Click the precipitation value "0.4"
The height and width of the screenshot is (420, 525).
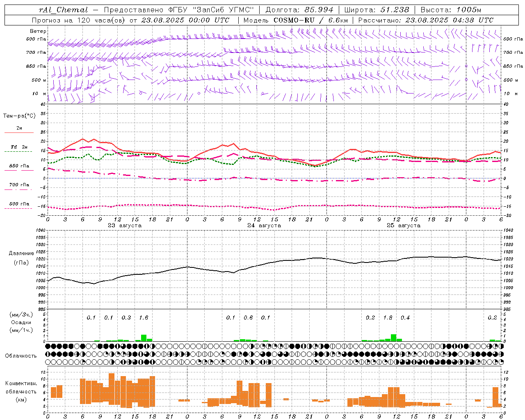pyautogui.click(x=405, y=317)
